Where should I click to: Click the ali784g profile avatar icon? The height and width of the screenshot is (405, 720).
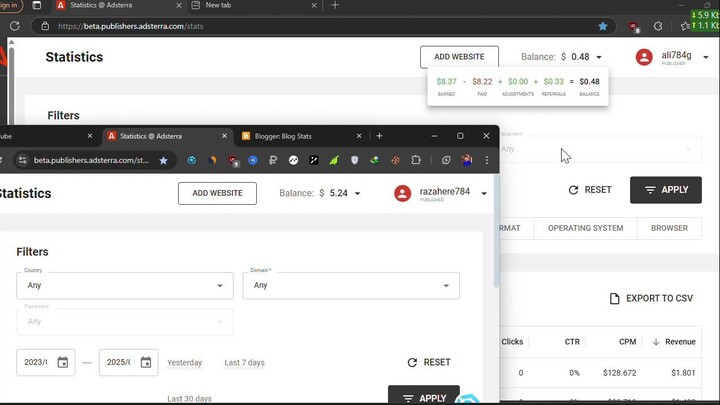click(x=644, y=57)
